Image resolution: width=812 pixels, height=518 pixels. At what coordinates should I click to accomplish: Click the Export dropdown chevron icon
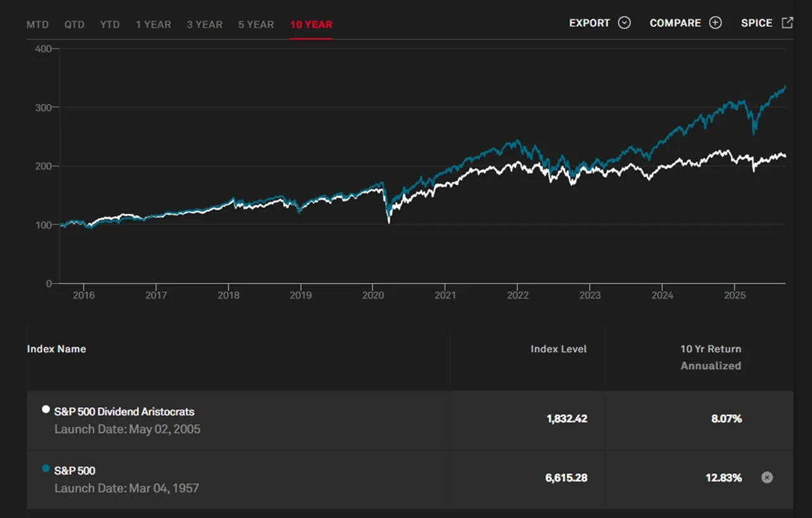click(x=624, y=23)
